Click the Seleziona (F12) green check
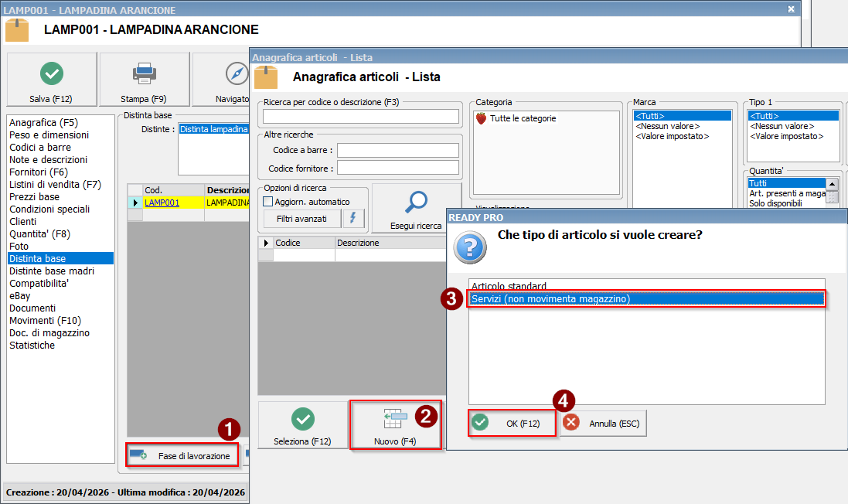The height and width of the screenshot is (504, 848). click(302, 419)
